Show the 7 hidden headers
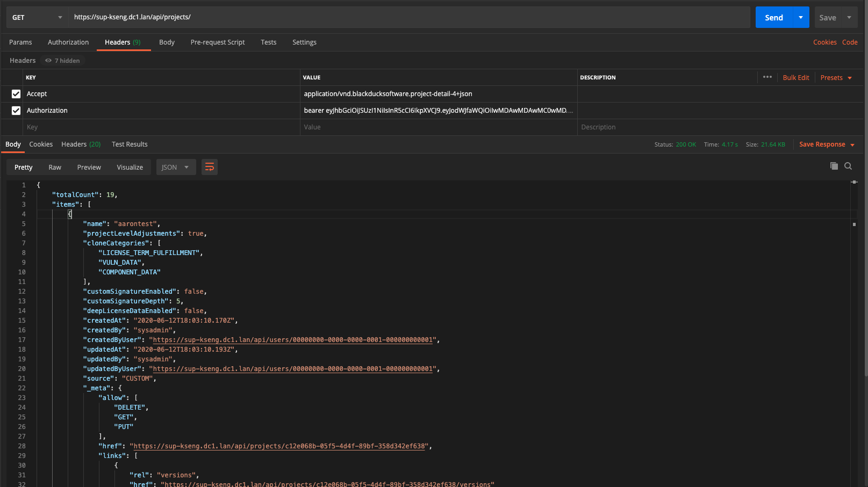 pyautogui.click(x=63, y=61)
